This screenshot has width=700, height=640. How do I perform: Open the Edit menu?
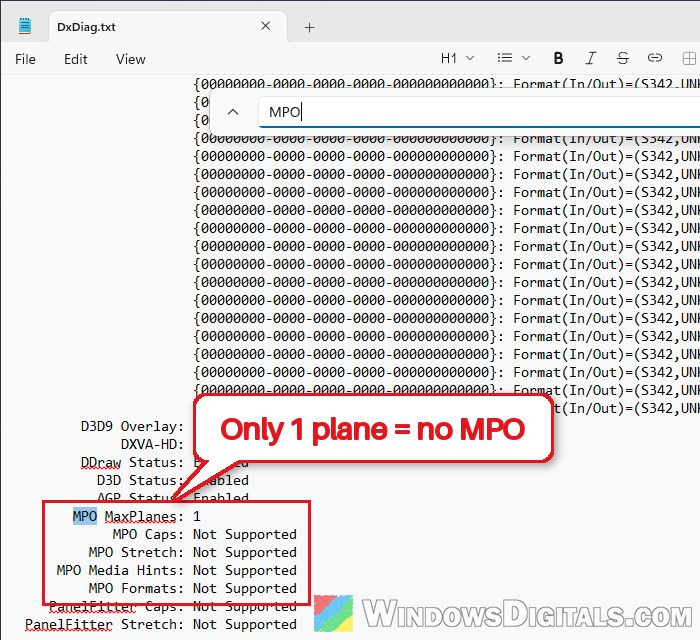pyautogui.click(x=75, y=59)
